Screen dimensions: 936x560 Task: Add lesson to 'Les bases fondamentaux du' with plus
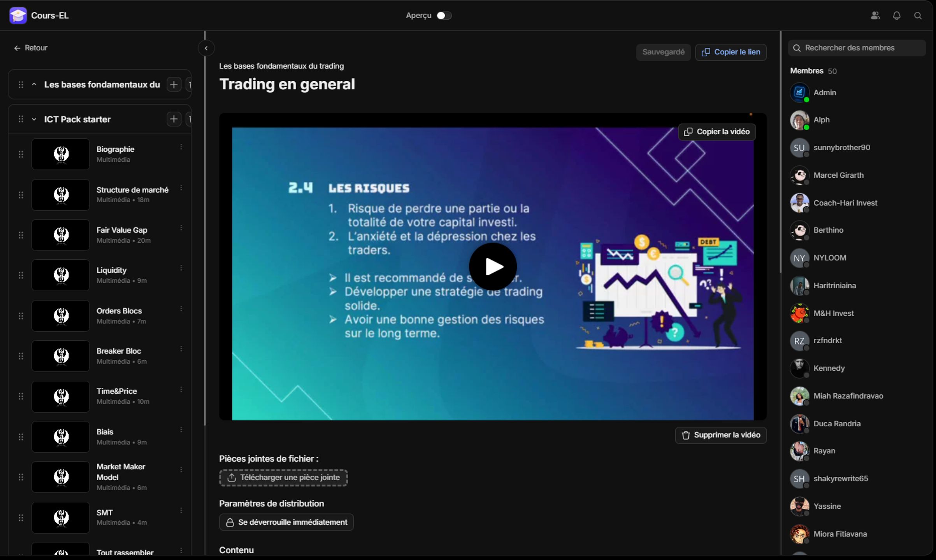click(x=174, y=84)
